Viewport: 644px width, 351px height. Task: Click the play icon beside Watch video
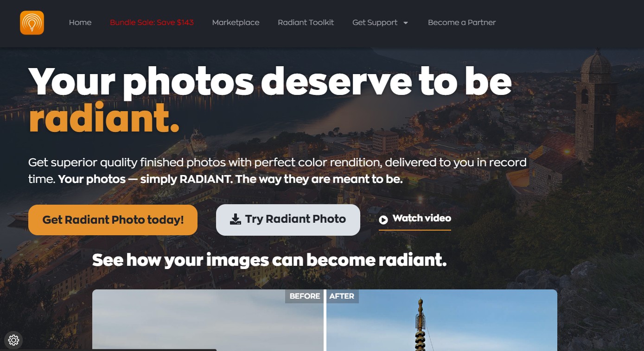(x=383, y=219)
